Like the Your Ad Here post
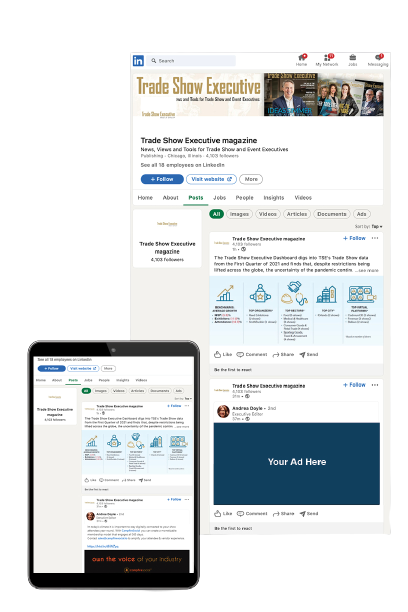The height and width of the screenshot is (612, 408). pyautogui.click(x=223, y=514)
